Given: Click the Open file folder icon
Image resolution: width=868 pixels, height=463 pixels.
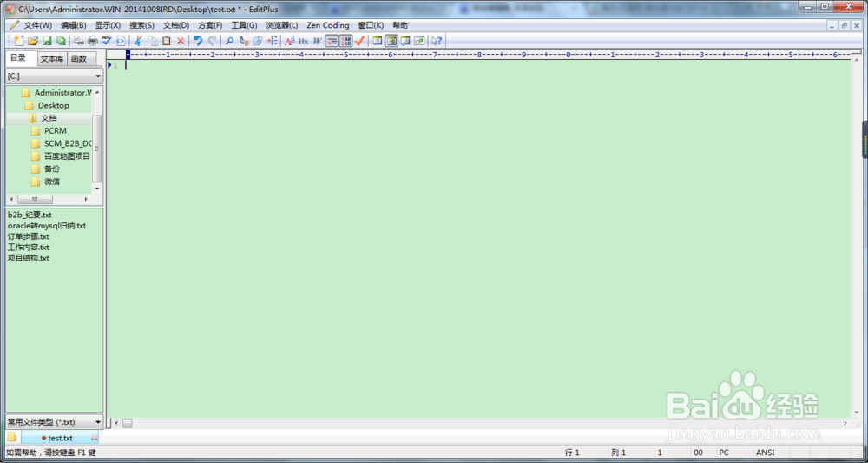Looking at the screenshot, I should [x=33, y=41].
